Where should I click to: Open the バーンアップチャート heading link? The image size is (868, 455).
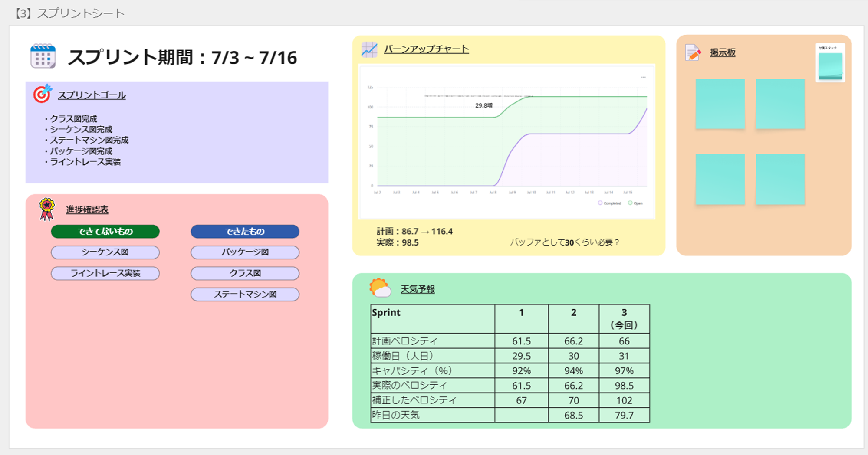[427, 49]
